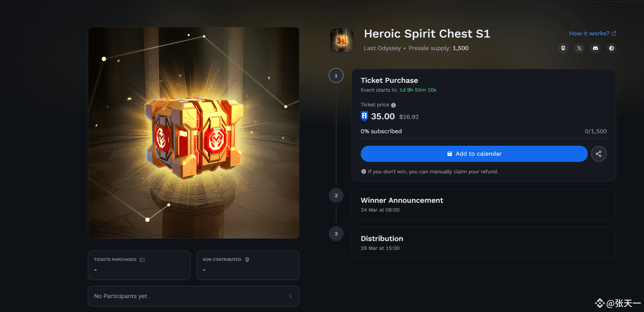Expand the No Participants yet row
The height and width of the screenshot is (312, 644).
[194, 296]
